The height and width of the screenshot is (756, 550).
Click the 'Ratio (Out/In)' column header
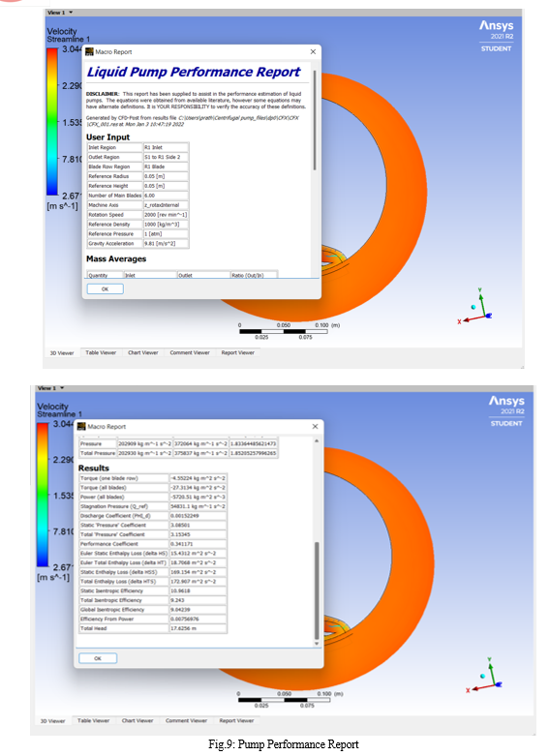(x=254, y=275)
